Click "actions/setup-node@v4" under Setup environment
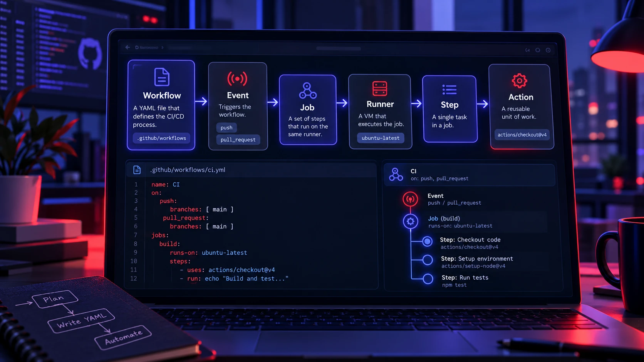644x362 pixels. coord(473,266)
